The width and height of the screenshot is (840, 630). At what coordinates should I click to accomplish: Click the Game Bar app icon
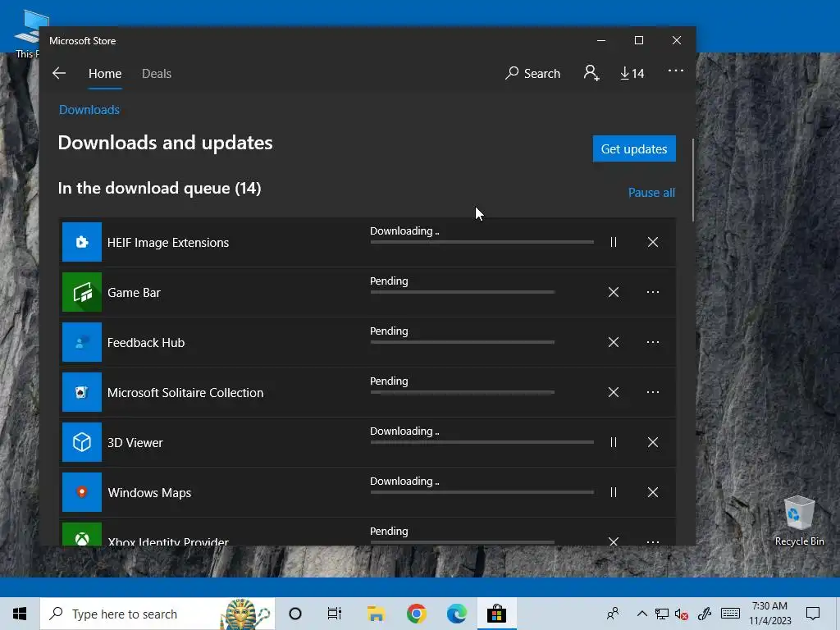pos(82,292)
